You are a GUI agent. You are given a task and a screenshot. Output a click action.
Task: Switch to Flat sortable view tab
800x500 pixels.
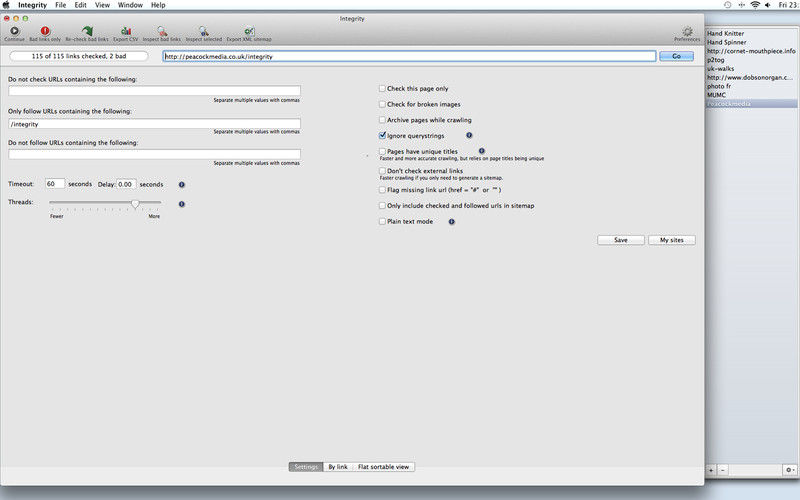[x=384, y=467]
